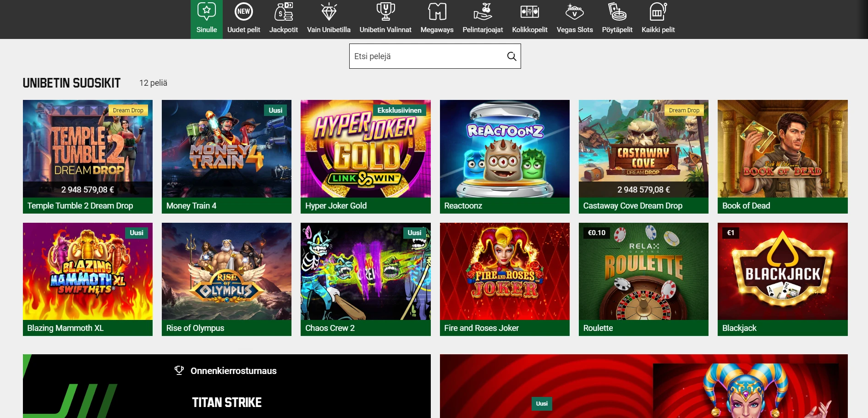Viewport: 868px width, 418px height.
Task: Open the Sinulle tab label
Action: click(207, 30)
